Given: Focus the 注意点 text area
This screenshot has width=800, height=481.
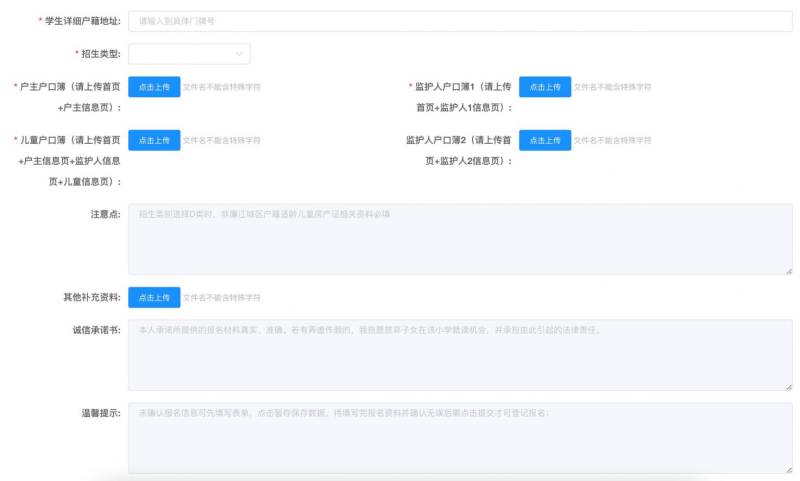Looking at the screenshot, I should pyautogui.click(x=460, y=239).
